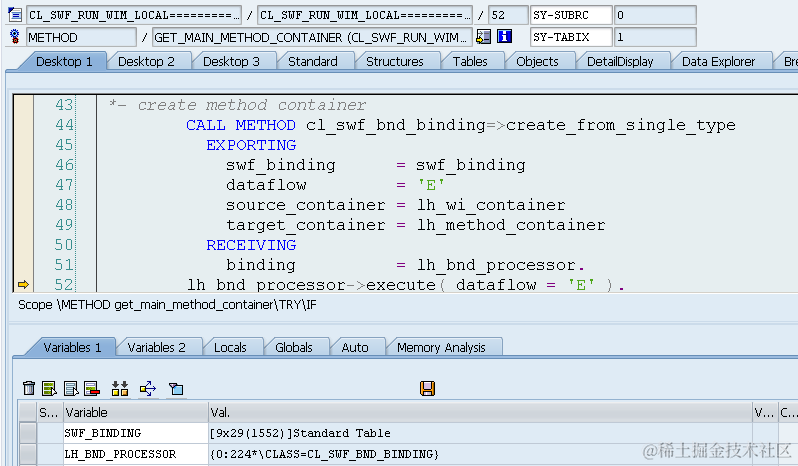Click the yellow current-line arrow at line 52

tap(23, 284)
